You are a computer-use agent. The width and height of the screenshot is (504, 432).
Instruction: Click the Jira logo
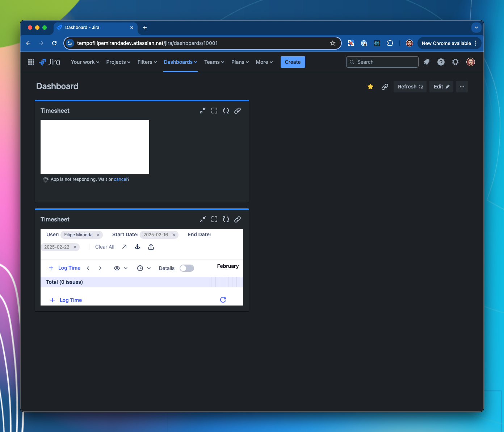point(50,62)
